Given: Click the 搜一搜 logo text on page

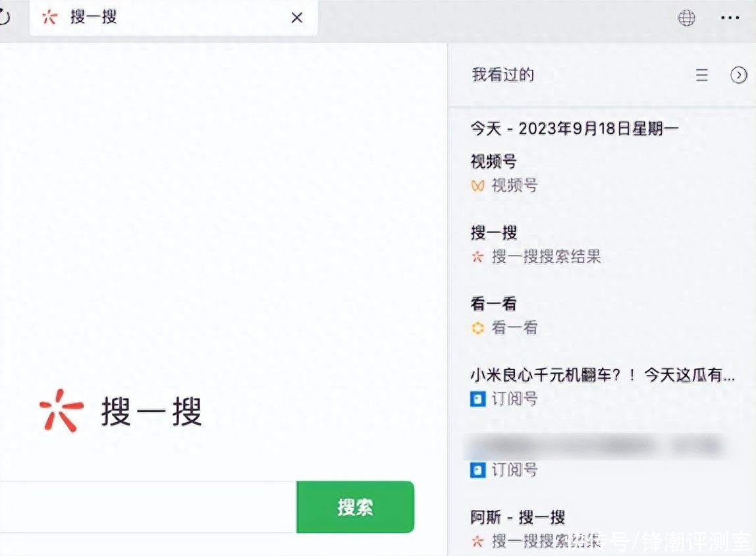Looking at the screenshot, I should [151, 412].
